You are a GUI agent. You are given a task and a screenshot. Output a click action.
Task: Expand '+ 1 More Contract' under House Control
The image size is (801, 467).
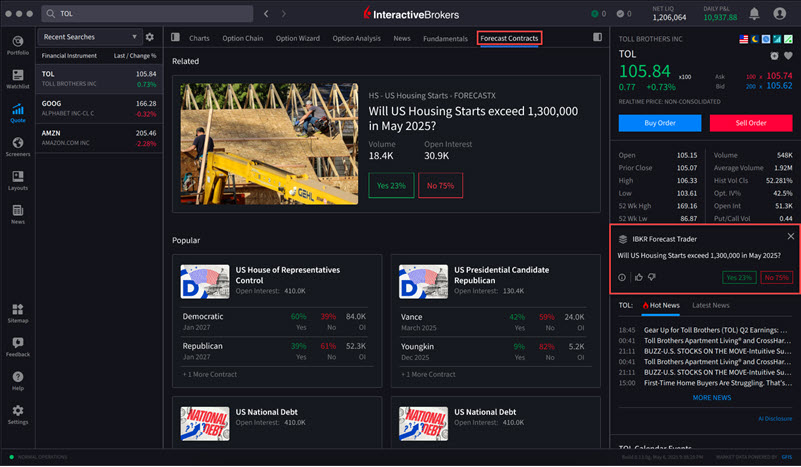208,373
